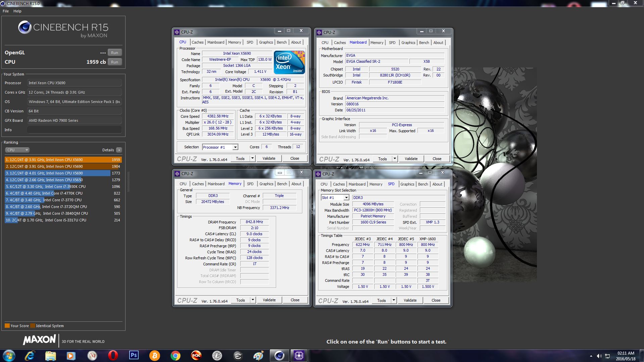Expand ranking Details arrow button
The width and height of the screenshot is (644, 362).
(119, 150)
